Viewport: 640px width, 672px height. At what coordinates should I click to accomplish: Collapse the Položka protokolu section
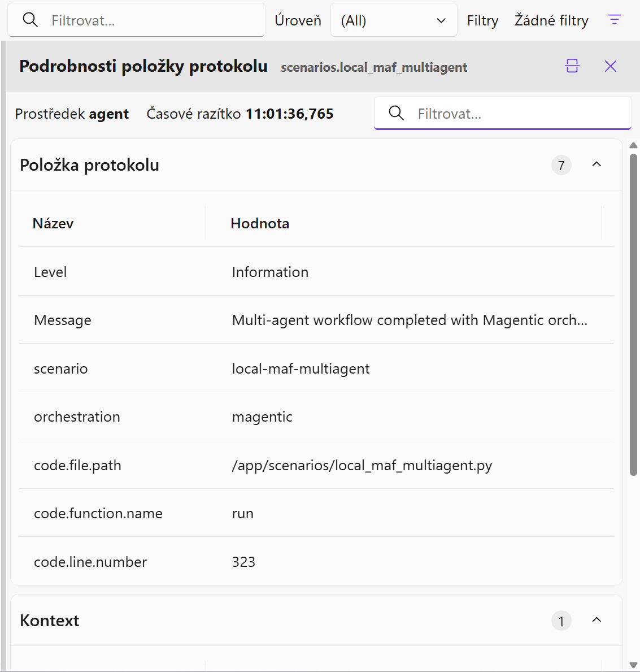(x=597, y=164)
